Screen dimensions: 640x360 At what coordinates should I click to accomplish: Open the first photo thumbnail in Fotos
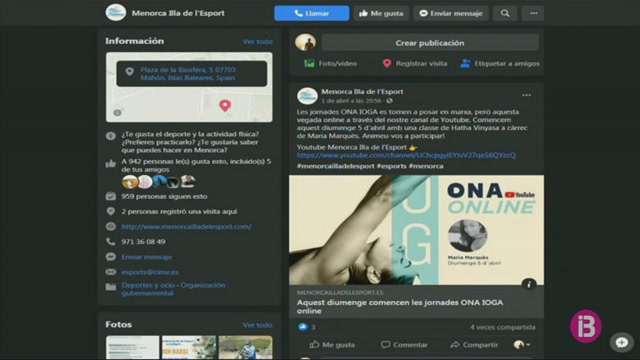point(133,347)
